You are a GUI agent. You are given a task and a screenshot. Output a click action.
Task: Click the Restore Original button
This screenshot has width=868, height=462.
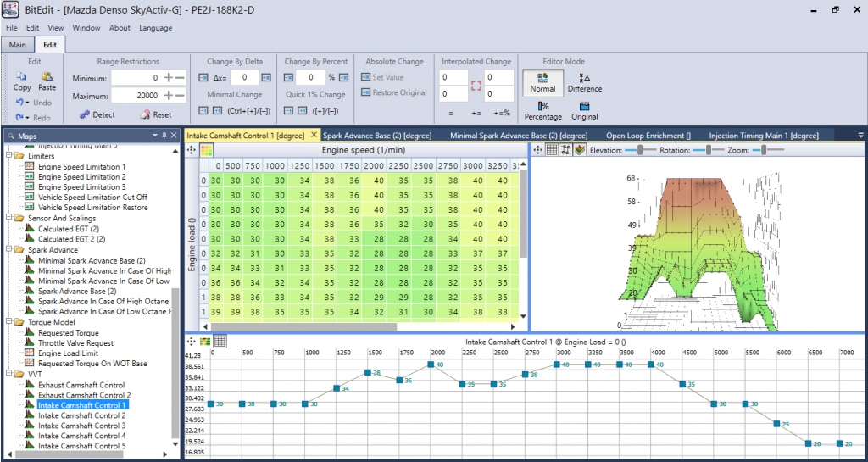(x=394, y=92)
